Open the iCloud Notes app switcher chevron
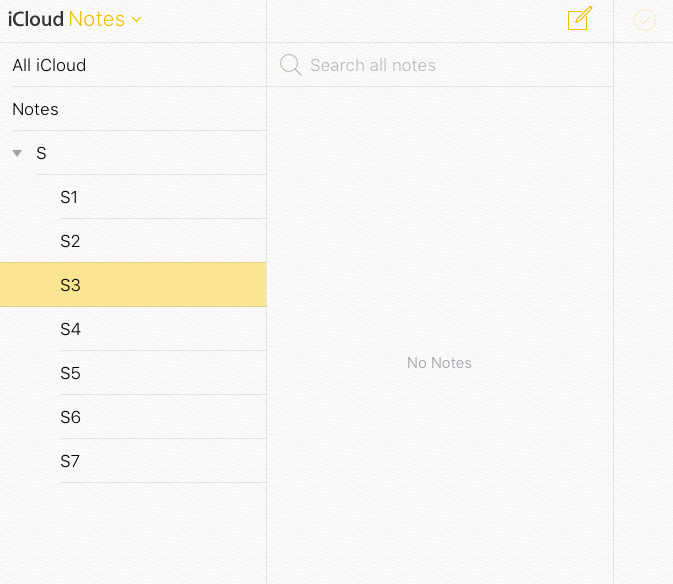Image resolution: width=673 pixels, height=584 pixels. 136,20
